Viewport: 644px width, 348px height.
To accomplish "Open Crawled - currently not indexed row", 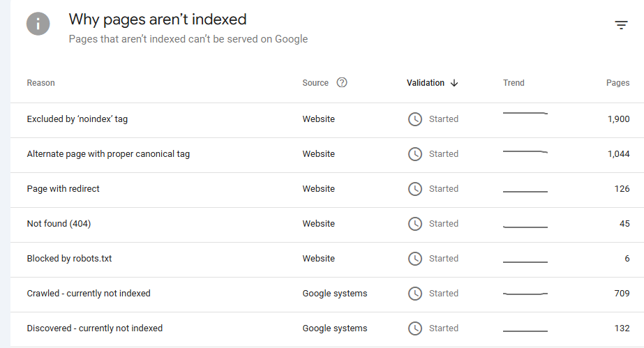I will coord(89,294).
